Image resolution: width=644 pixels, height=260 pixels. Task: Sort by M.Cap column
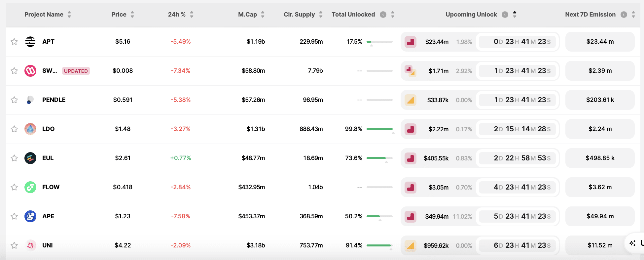263,15
